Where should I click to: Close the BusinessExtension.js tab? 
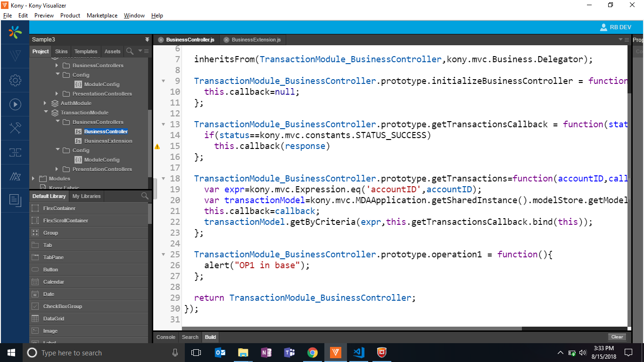pos(226,40)
